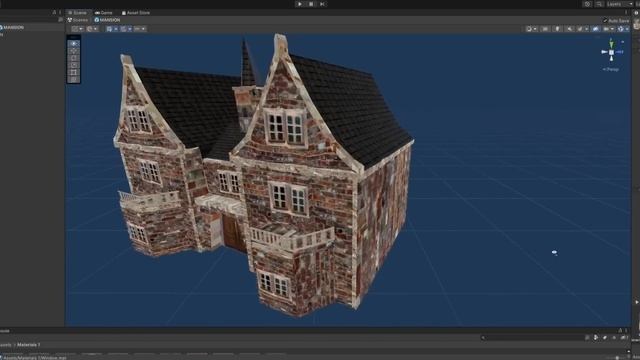The image size is (640, 360).
Task: Open the global search icon in the top bar
Action: coord(599,4)
